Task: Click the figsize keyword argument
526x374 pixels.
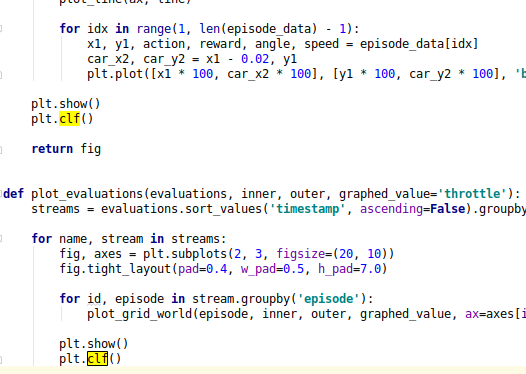Action: 301,254
